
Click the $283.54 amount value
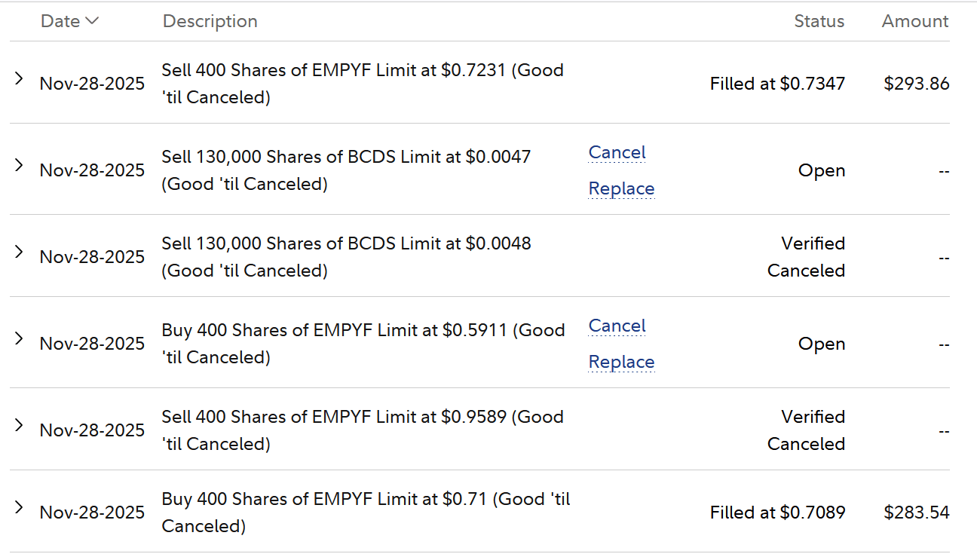pyautogui.click(x=916, y=513)
